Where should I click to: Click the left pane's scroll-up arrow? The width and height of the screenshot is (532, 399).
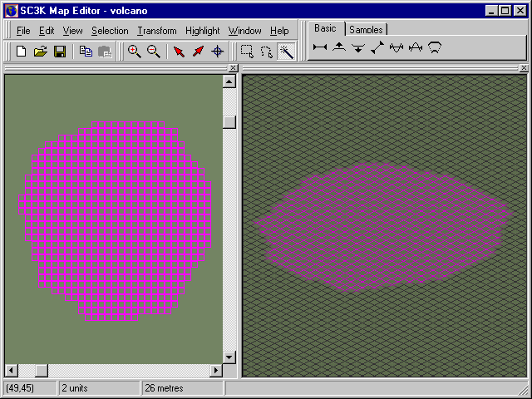point(229,81)
